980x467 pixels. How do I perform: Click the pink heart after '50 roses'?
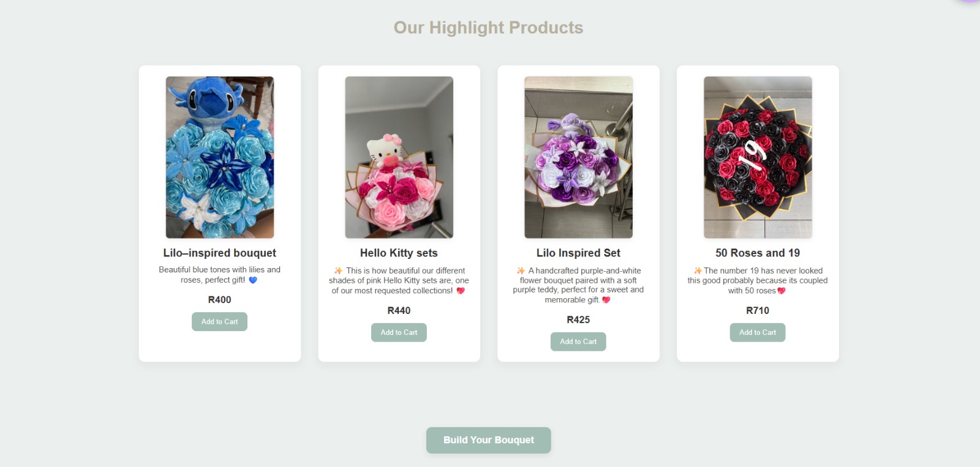coord(781,291)
